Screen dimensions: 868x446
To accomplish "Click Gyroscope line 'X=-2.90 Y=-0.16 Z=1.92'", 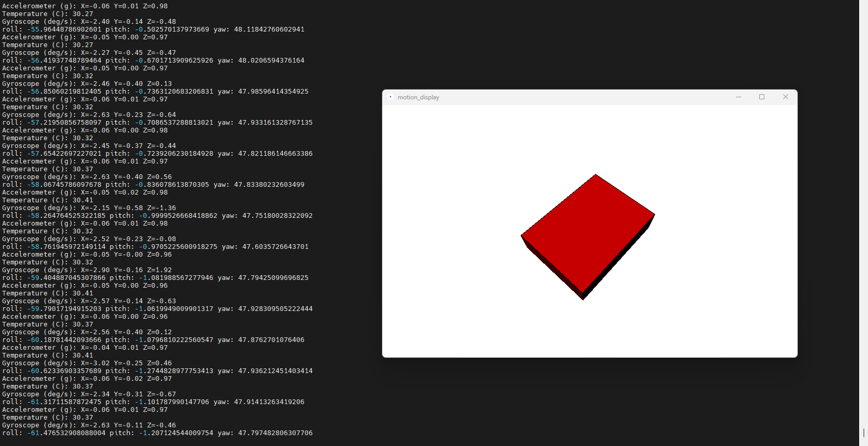I will click(x=87, y=270).
